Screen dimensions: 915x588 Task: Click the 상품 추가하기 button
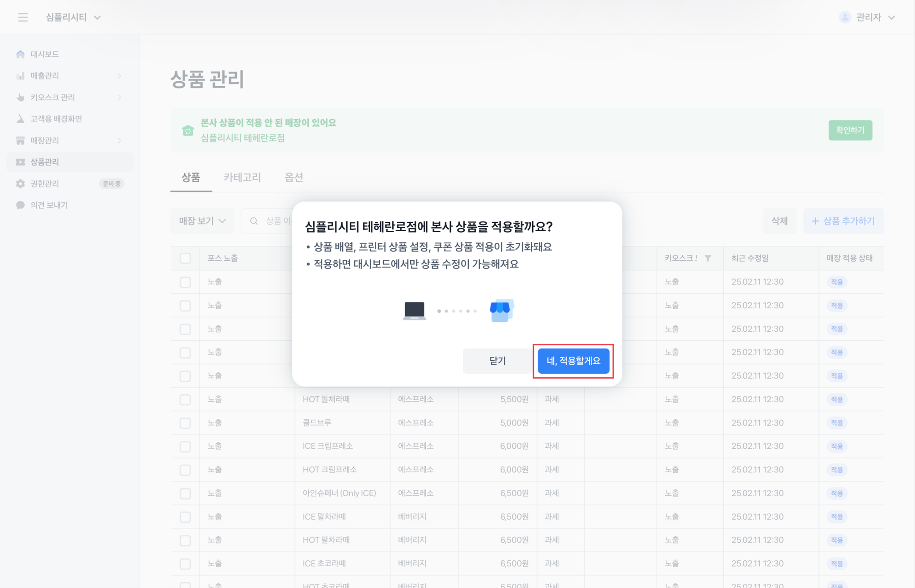point(844,221)
